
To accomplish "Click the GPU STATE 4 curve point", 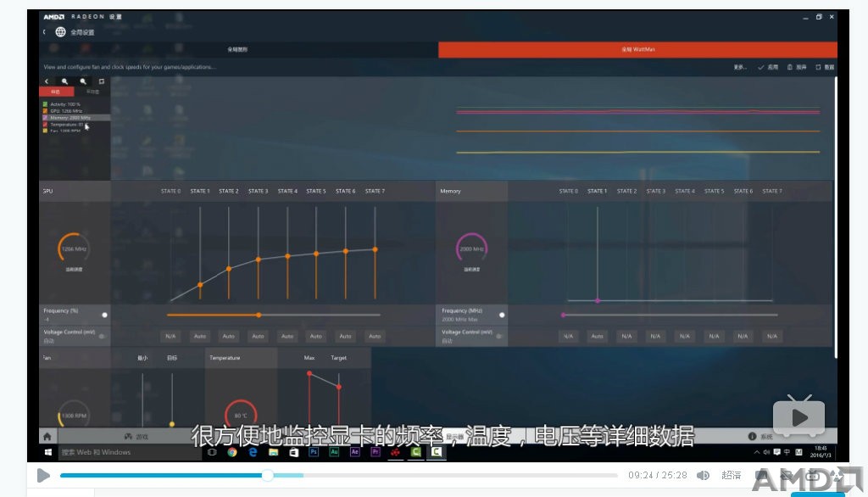I will coord(287,256).
